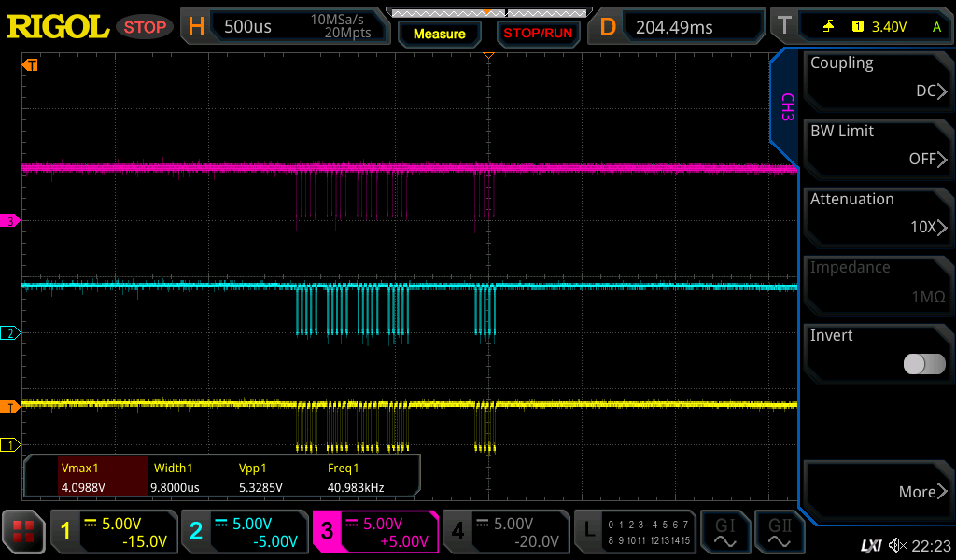This screenshot has height=560, width=956.
Task: Toggle the L logic analyzer channels button
Action: coord(635,532)
